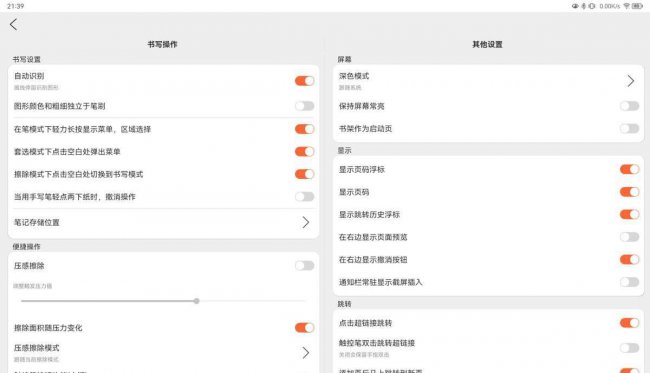Turn off 显示页码浮标 switch
The width and height of the screenshot is (650, 373).
pos(630,169)
